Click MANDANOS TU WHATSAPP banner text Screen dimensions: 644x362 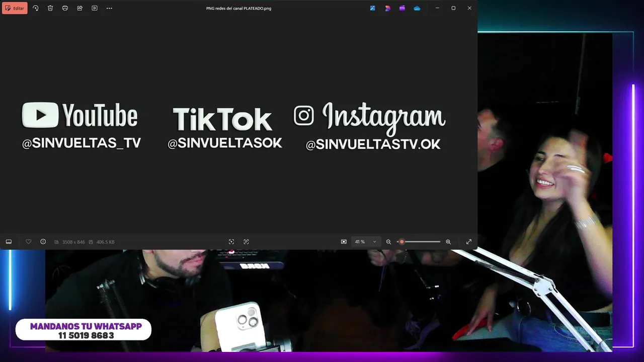point(86,326)
